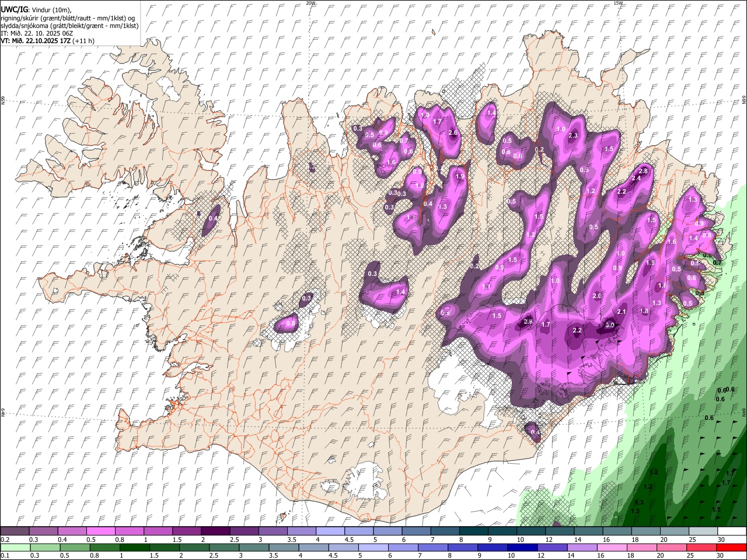Click the '3.0' snowfall maximum value on the map
This screenshot has height=560, width=747.
point(610,325)
